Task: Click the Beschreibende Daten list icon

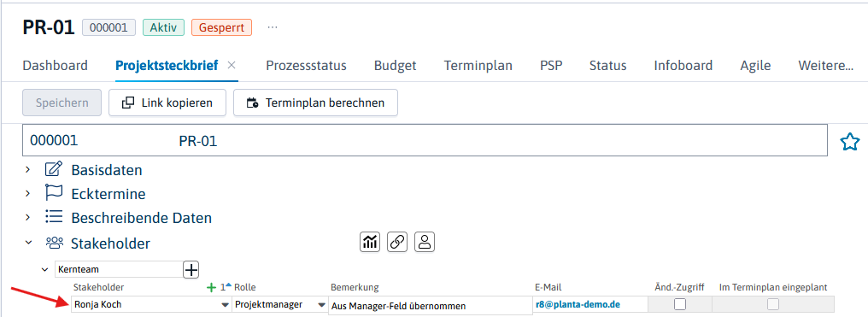Action: click(x=53, y=217)
